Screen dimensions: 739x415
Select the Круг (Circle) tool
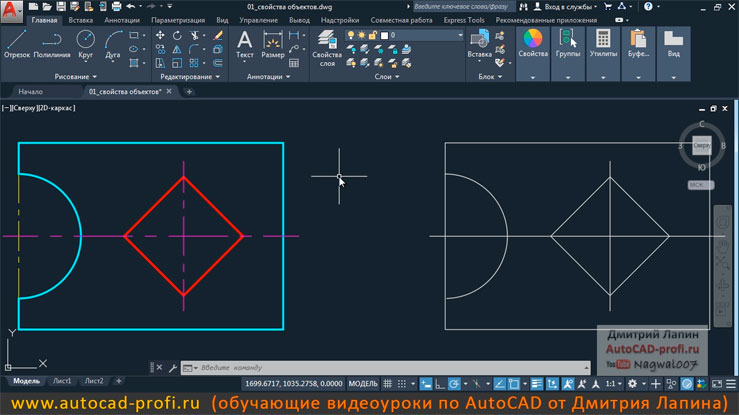(x=85, y=44)
